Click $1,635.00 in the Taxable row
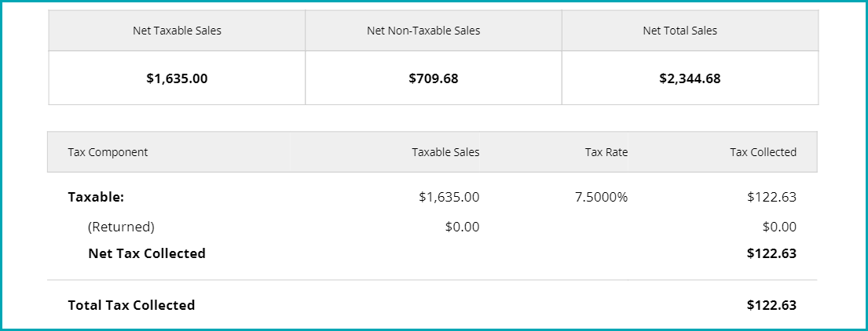This screenshot has height=331, width=868. pos(449,198)
